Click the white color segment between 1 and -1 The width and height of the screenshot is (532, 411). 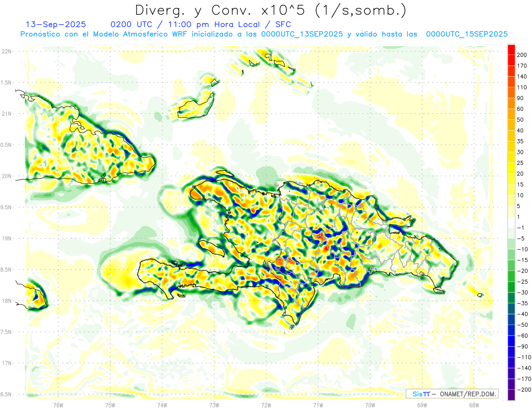(511, 222)
